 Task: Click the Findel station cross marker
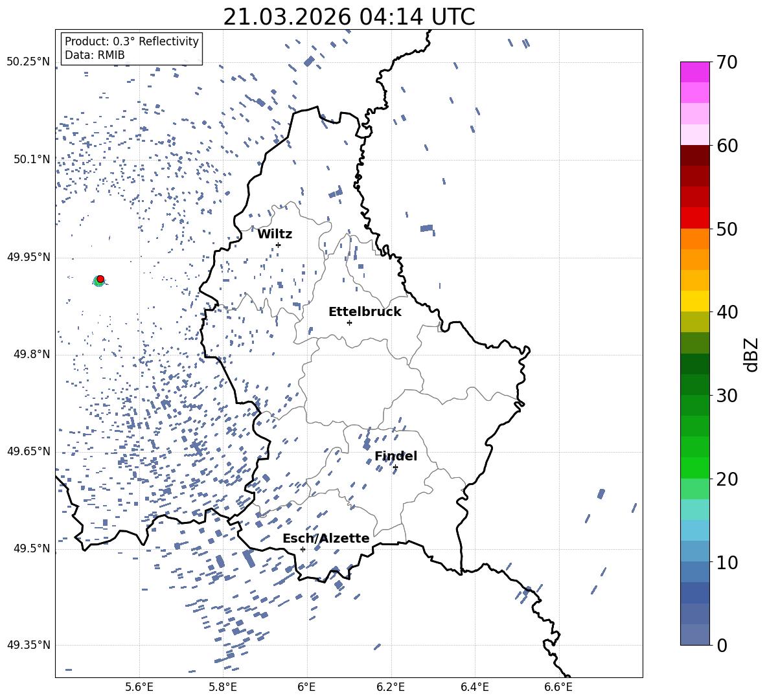pyautogui.click(x=395, y=467)
